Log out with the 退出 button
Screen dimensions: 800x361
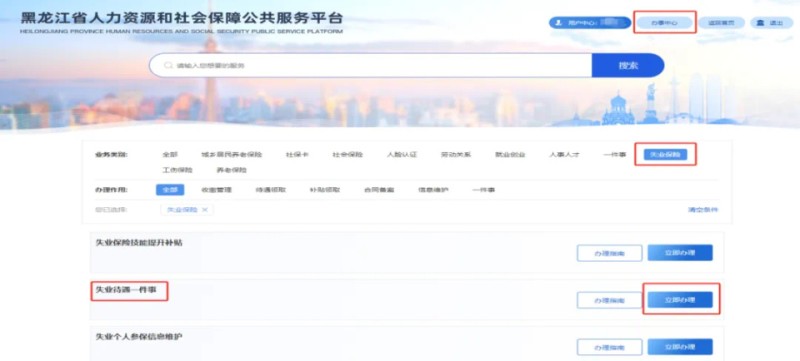(x=771, y=23)
